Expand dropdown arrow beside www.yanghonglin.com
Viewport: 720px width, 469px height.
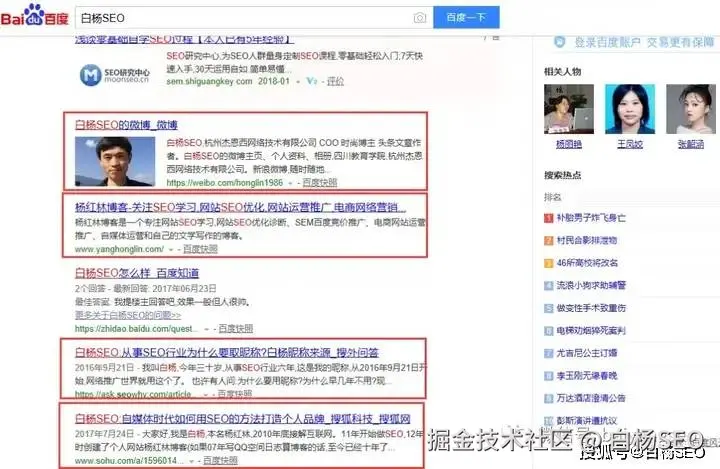(x=171, y=249)
